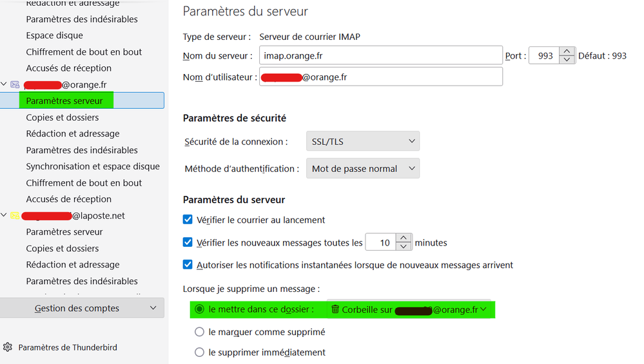
Task: Decrease check interval minutes with down arrow
Action: [404, 247]
